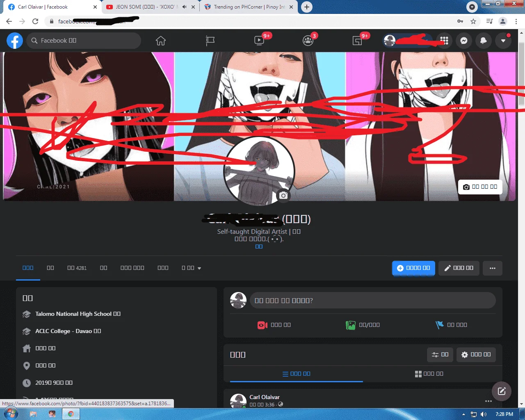Click the edit cover photo button
Screen dimensions: 525x420
480,187
